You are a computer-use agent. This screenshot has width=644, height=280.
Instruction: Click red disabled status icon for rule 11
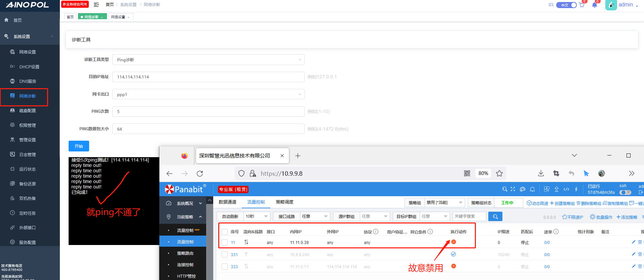[x=453, y=242]
